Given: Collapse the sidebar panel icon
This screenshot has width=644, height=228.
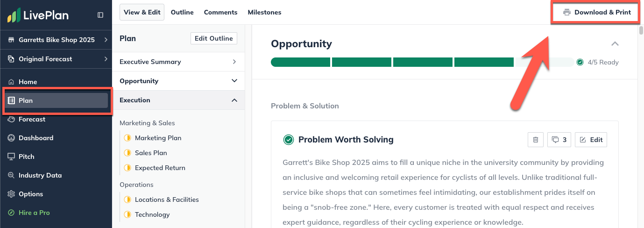Looking at the screenshot, I should 100,15.
